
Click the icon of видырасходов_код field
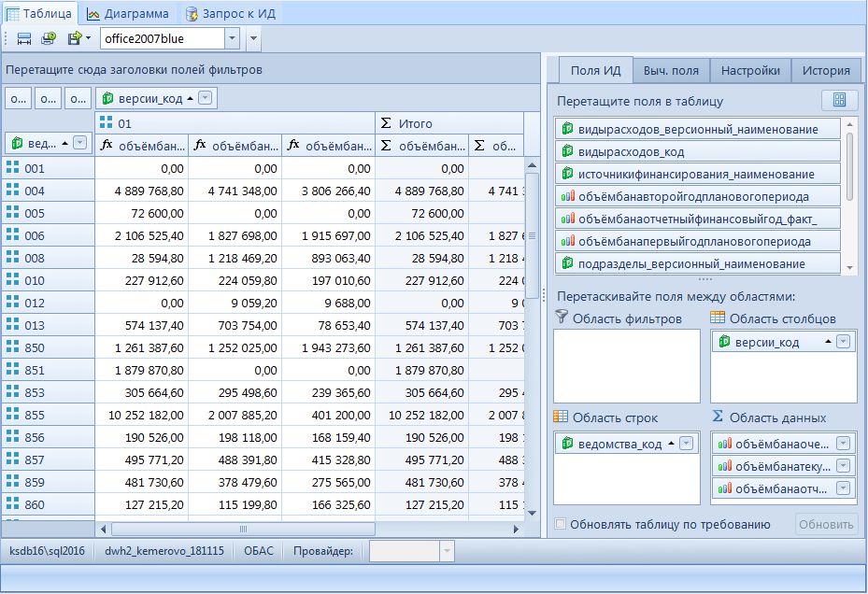tap(567, 151)
